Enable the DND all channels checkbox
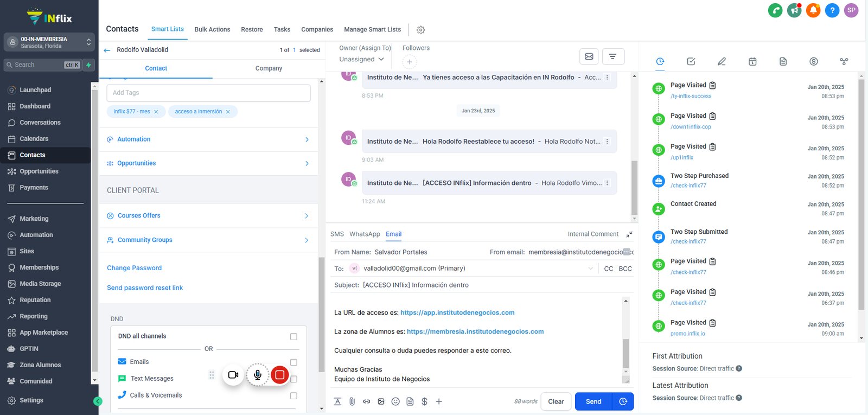Image resolution: width=868 pixels, height=415 pixels. tap(293, 336)
